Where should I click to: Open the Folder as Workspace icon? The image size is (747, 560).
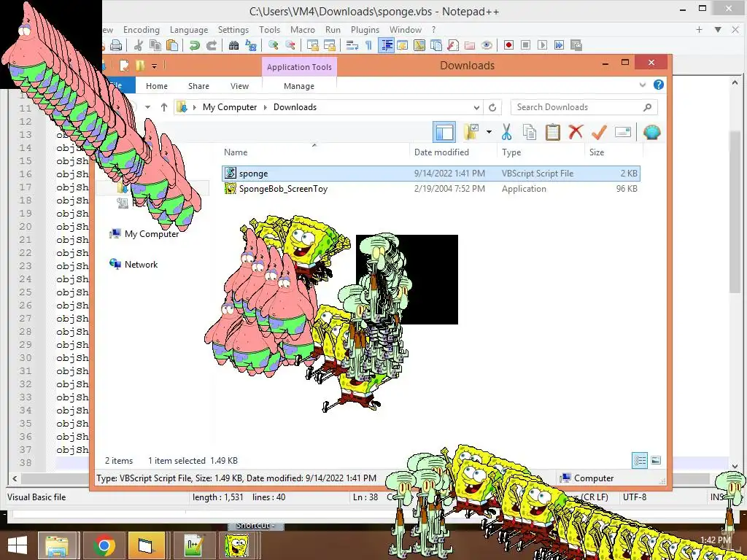(470, 45)
